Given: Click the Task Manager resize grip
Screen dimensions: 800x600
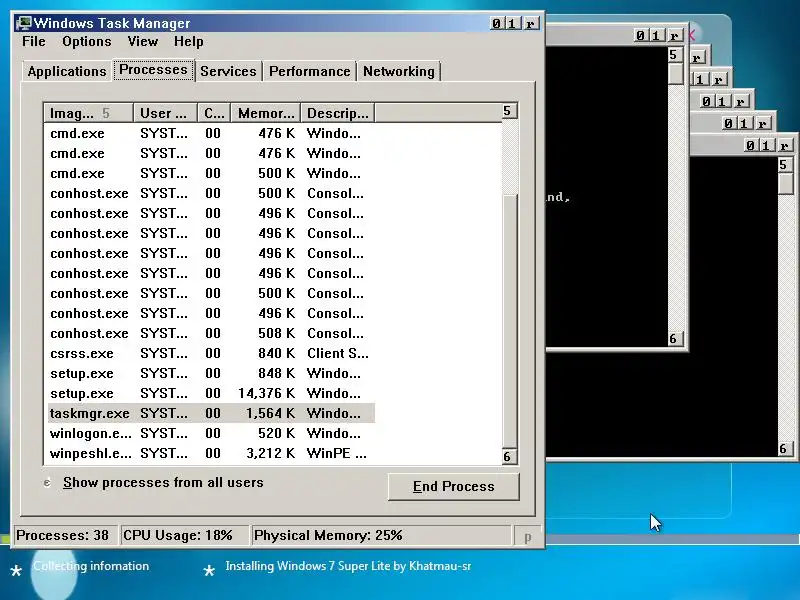Looking at the screenshot, I should pyautogui.click(x=528, y=537).
